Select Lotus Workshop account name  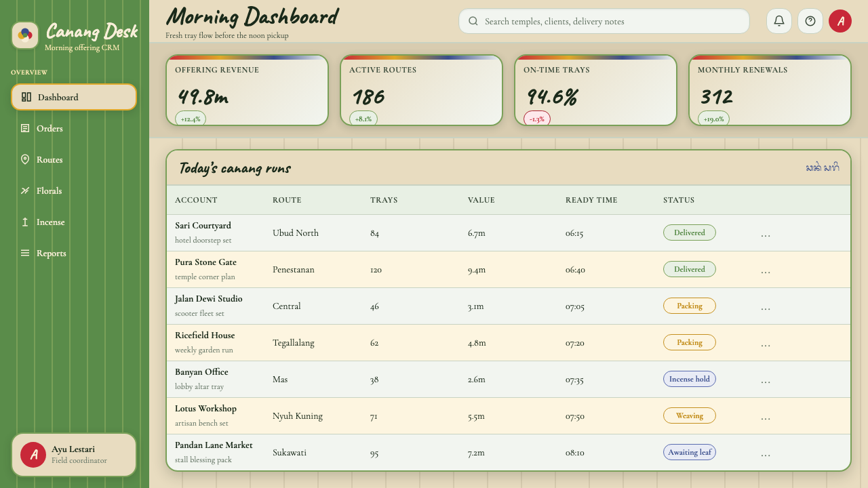click(205, 409)
